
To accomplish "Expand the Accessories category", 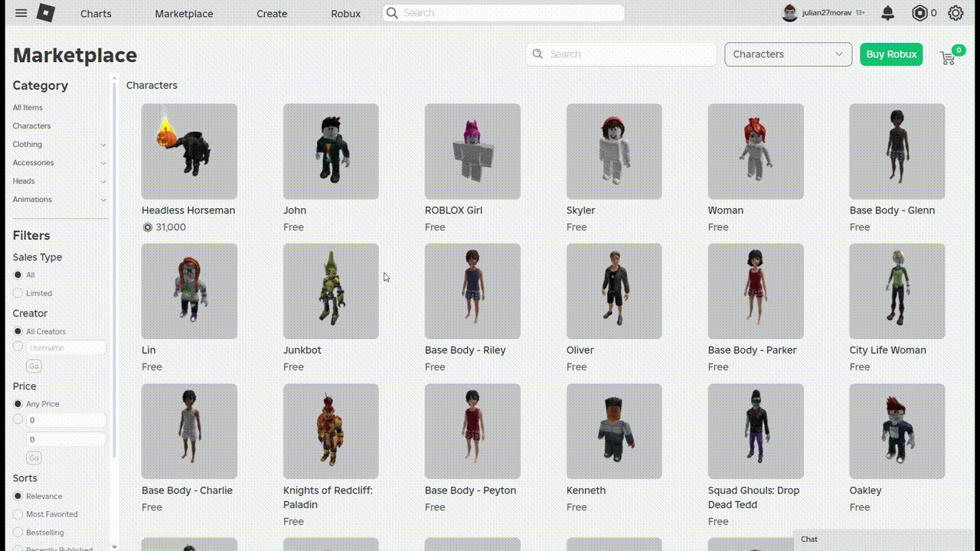I will [103, 163].
